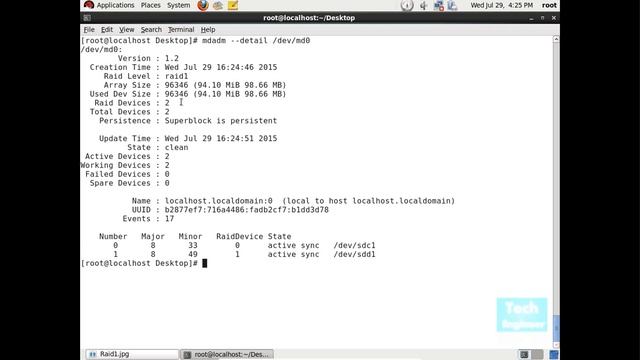Select the root@localhost terminal taskbar button
The width and height of the screenshot is (640, 360).
(x=227, y=354)
